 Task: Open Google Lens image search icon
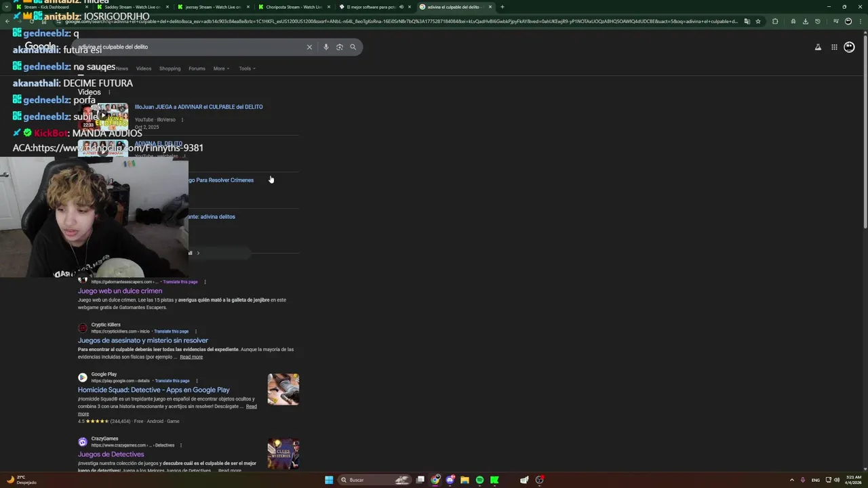click(340, 47)
